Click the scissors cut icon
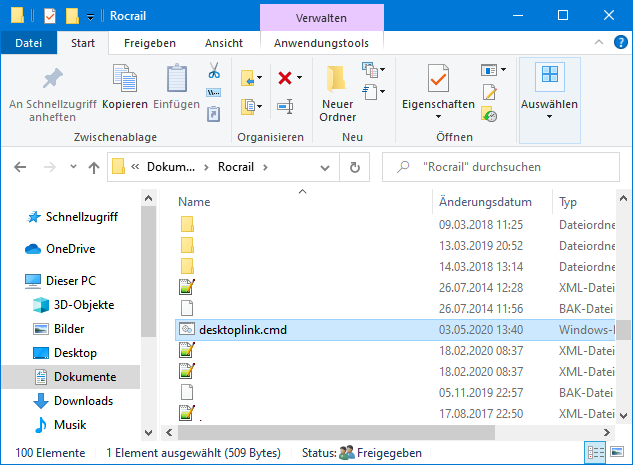The height and width of the screenshot is (465, 633). (213, 72)
